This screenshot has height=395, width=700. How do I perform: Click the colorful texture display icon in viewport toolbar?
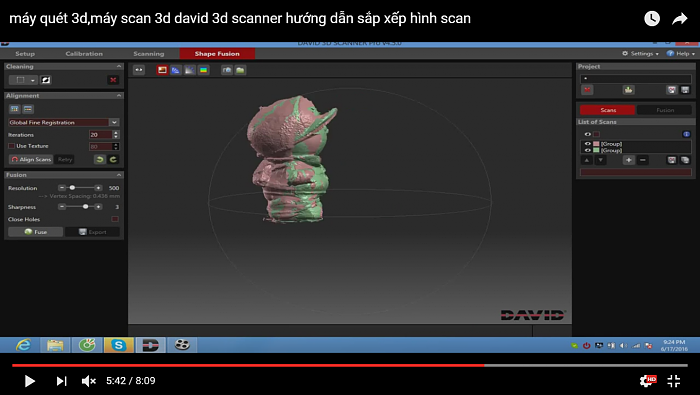(x=204, y=70)
